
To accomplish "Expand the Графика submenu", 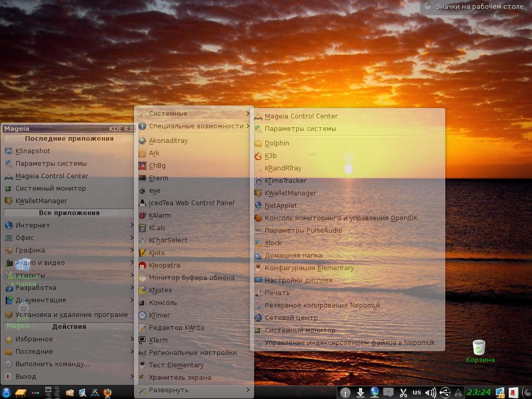I will pos(68,250).
